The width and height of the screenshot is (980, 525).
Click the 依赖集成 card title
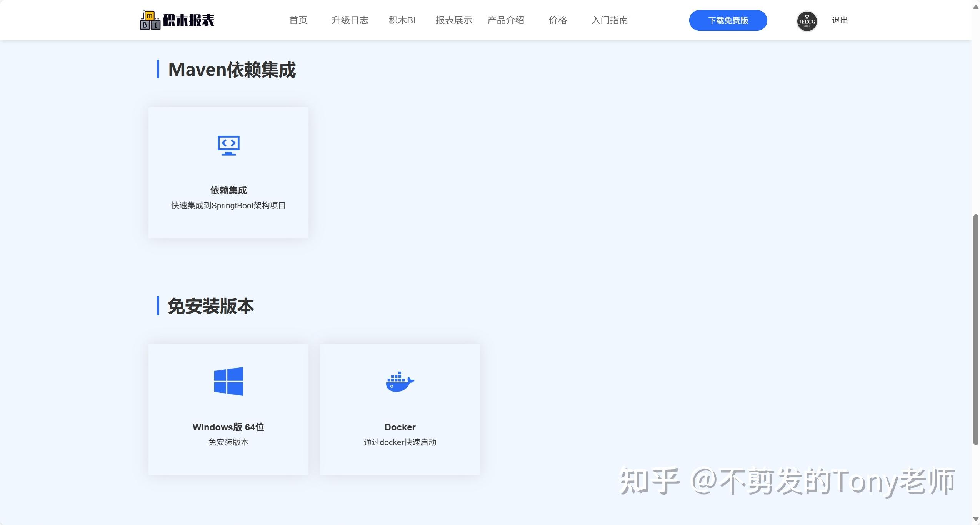coord(228,190)
